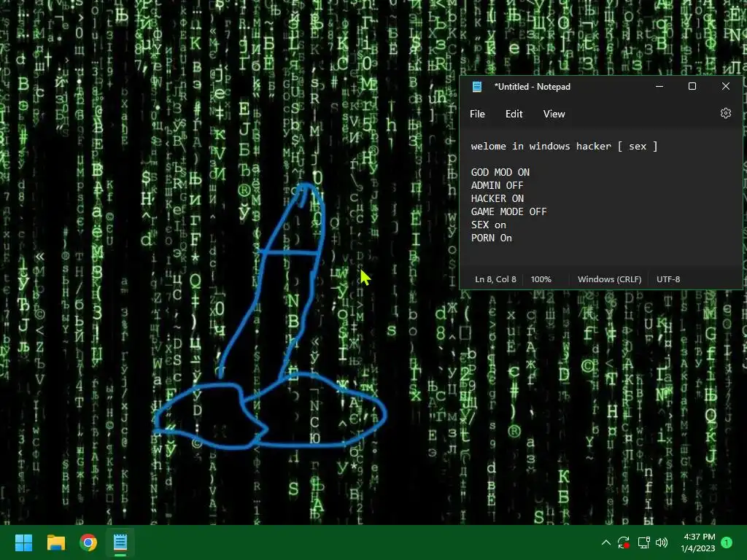Viewport: 747px width, 560px height.
Task: Open the network tray icon
Action: tap(643, 542)
